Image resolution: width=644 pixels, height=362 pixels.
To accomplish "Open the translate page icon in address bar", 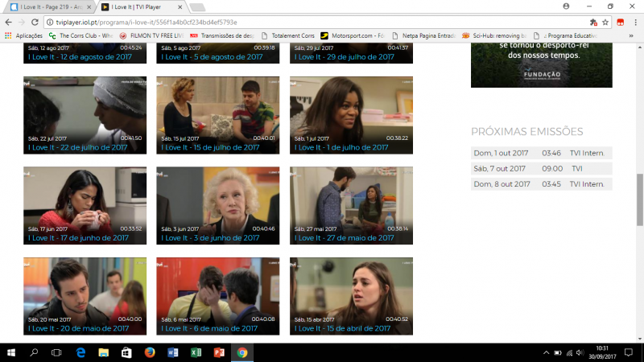I will click(x=593, y=23).
